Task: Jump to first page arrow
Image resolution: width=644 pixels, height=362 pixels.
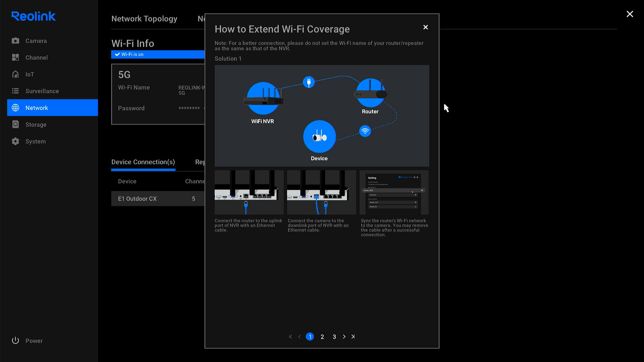Action: coord(290,337)
